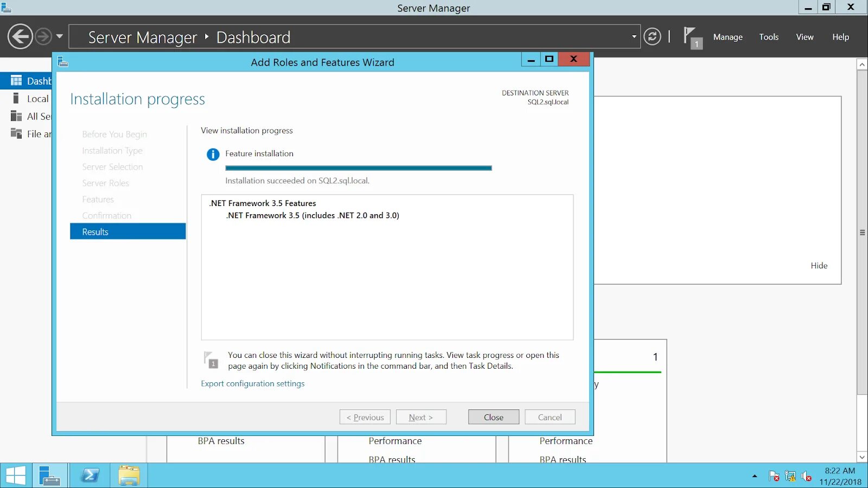Image resolution: width=868 pixels, height=488 pixels.
Task: Open the navigation history dropdown arrow
Action: click(x=60, y=37)
